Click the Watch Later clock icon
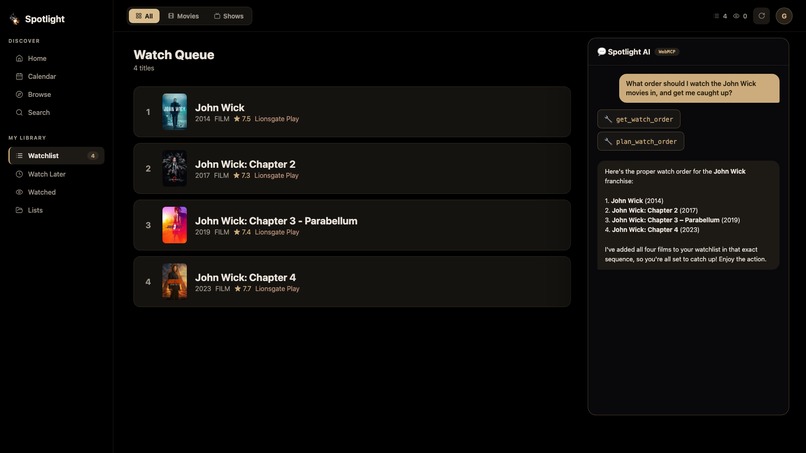Image resolution: width=806 pixels, height=453 pixels. (x=20, y=174)
